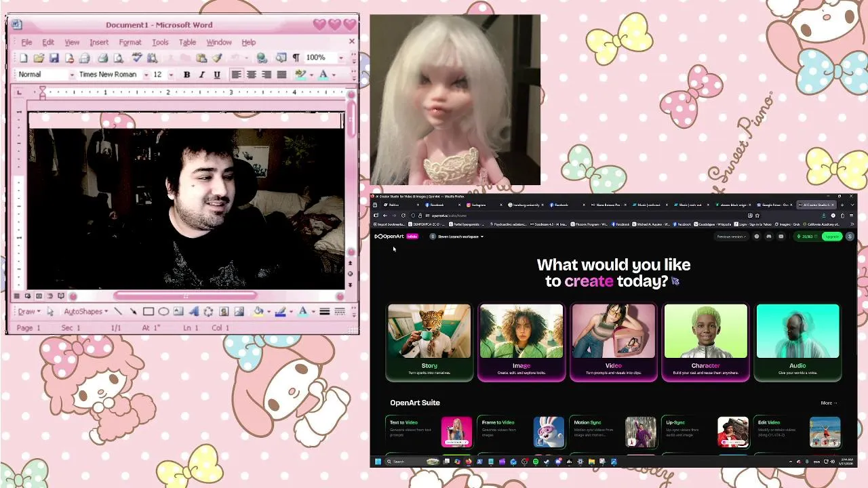Toggle Underline formatting in Word
Screen dimensions: 868x488
pos(217,75)
